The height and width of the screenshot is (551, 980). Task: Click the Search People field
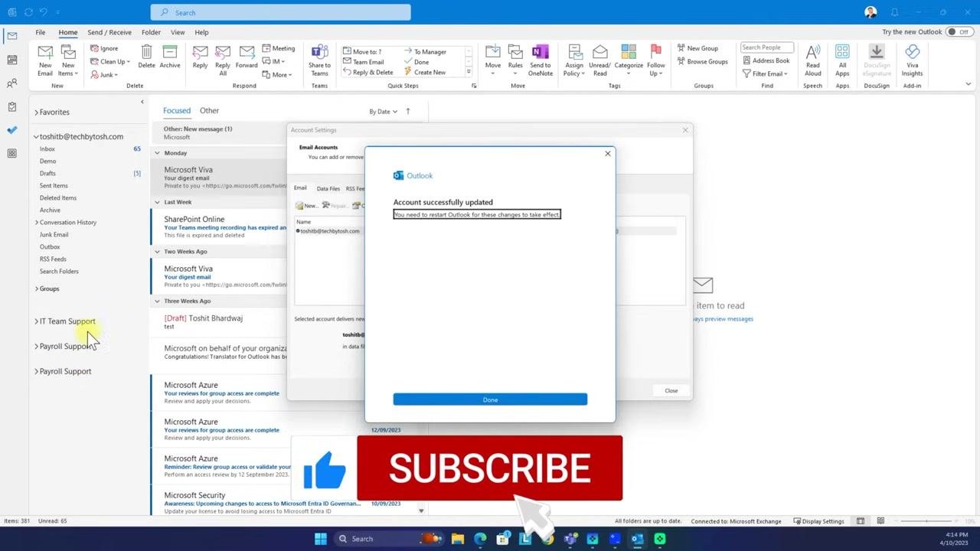[x=767, y=47]
